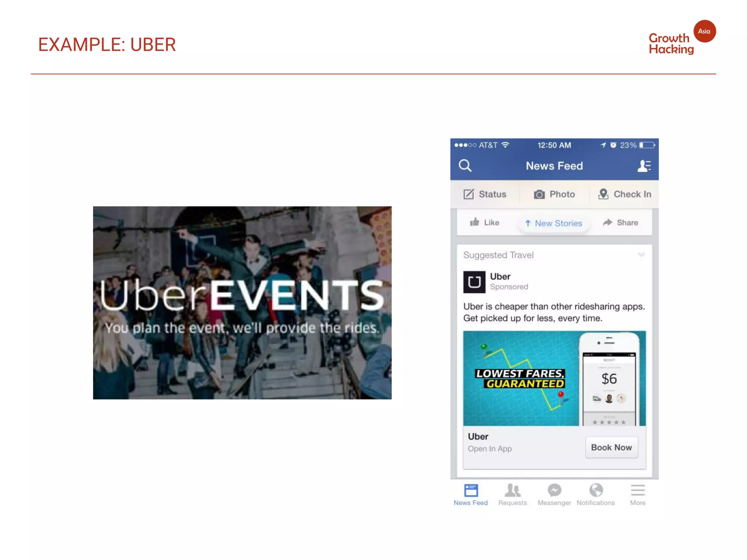Tap the battery indicator in status bar
The image size is (747, 560).
pos(647,145)
